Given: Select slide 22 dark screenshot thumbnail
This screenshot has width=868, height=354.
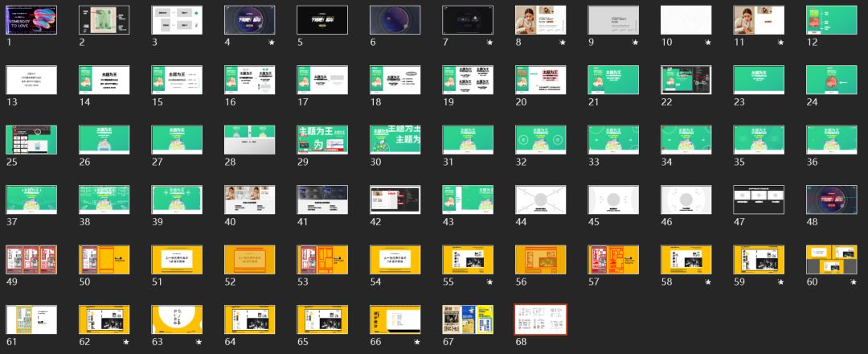Looking at the screenshot, I should pos(686,80).
